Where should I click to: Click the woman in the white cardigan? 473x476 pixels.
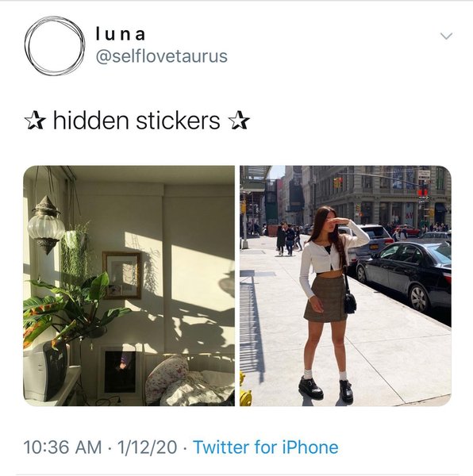(329, 305)
